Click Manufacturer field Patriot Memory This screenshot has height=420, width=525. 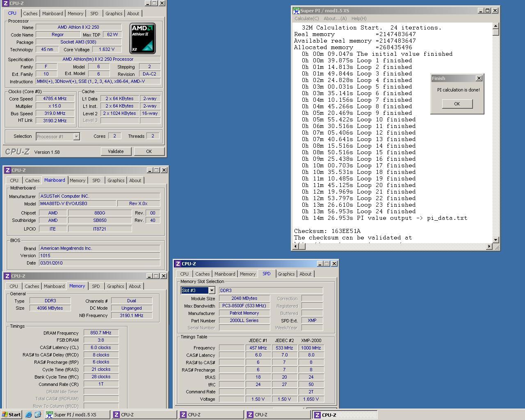[x=244, y=313]
